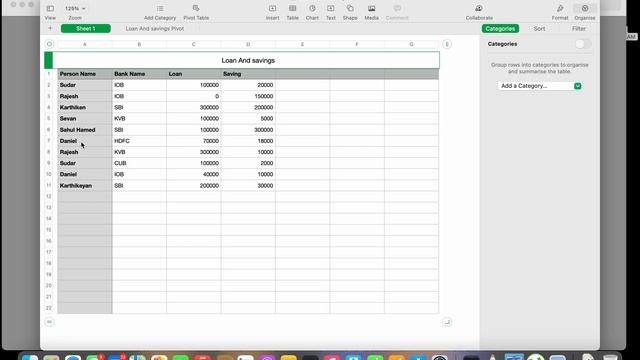The image size is (640, 360).
Task: Select the saving value 5000 cell
Action: coord(248,118)
